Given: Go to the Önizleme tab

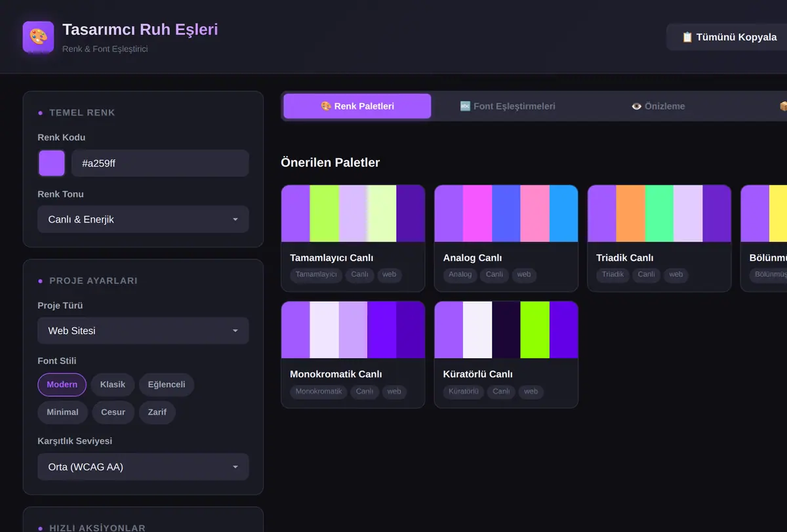Looking at the screenshot, I should [x=658, y=106].
